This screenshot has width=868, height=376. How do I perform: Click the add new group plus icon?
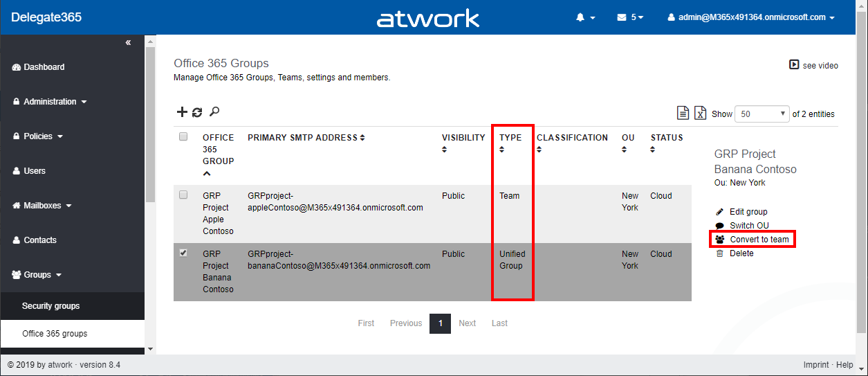pos(182,112)
